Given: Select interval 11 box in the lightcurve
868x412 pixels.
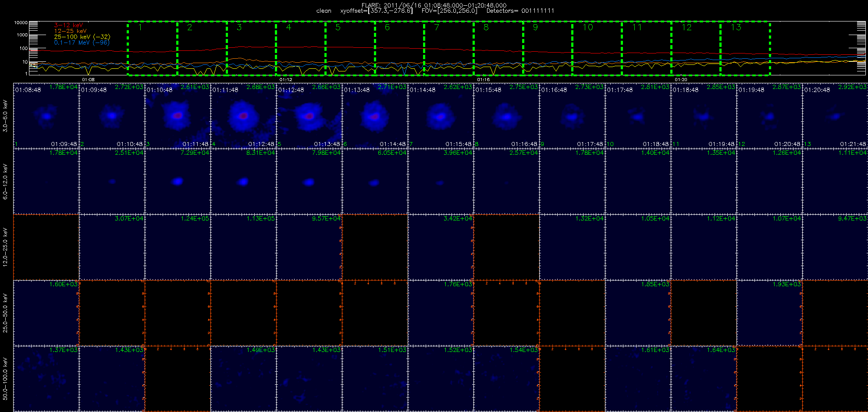Looking at the screenshot, I should tap(647, 48).
